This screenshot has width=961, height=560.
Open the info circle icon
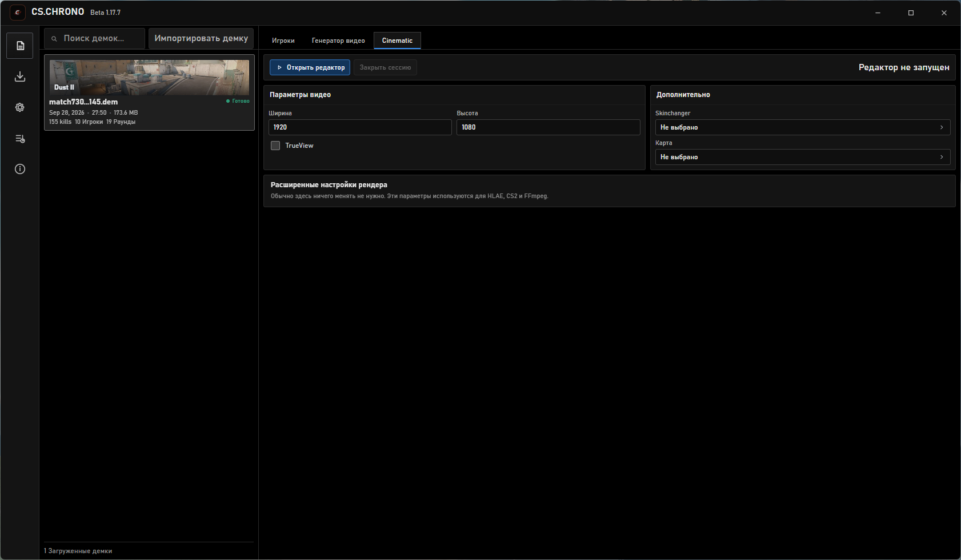[x=20, y=169]
